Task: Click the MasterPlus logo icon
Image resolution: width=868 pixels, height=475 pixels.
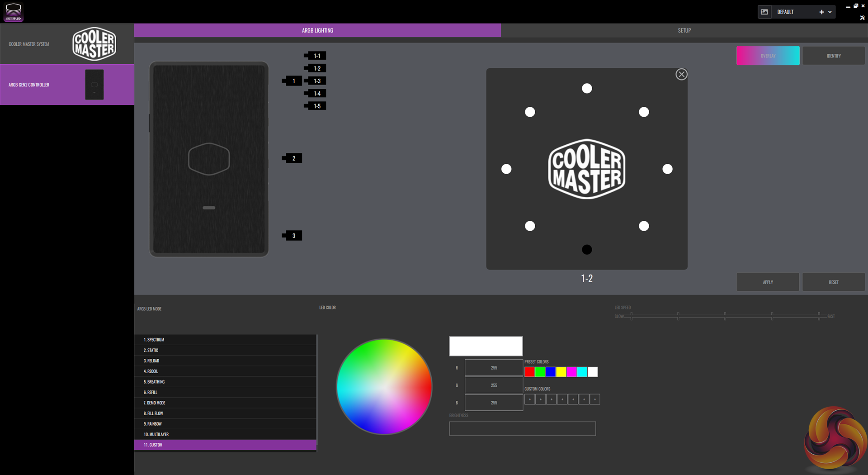Action: pos(14,12)
